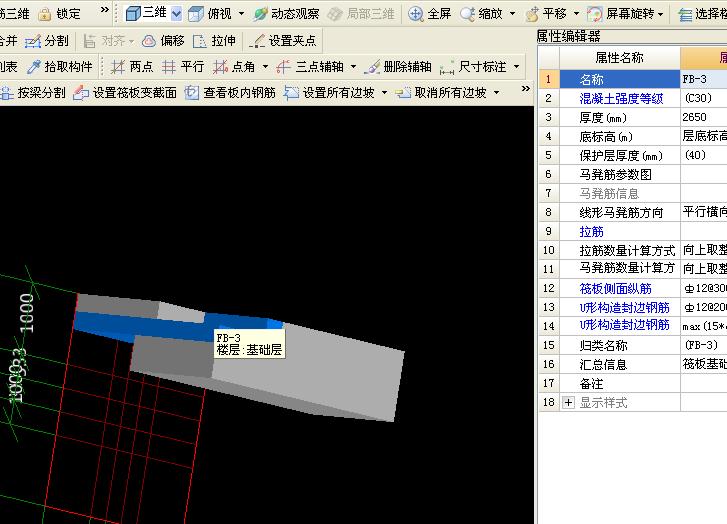Click the (40) cover thickness value
Screen dimensions: 727x524
click(x=703, y=155)
